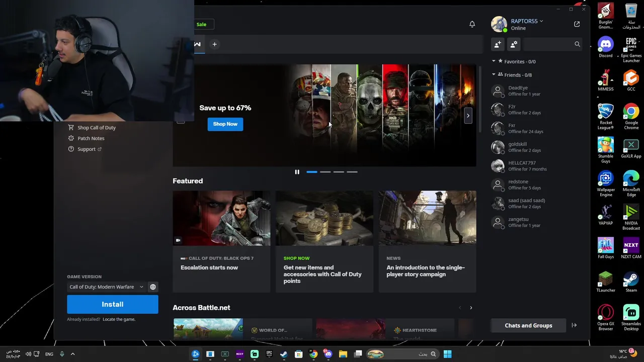Click the Sale tab label
Screen dimensions: 644x362
pos(201,24)
